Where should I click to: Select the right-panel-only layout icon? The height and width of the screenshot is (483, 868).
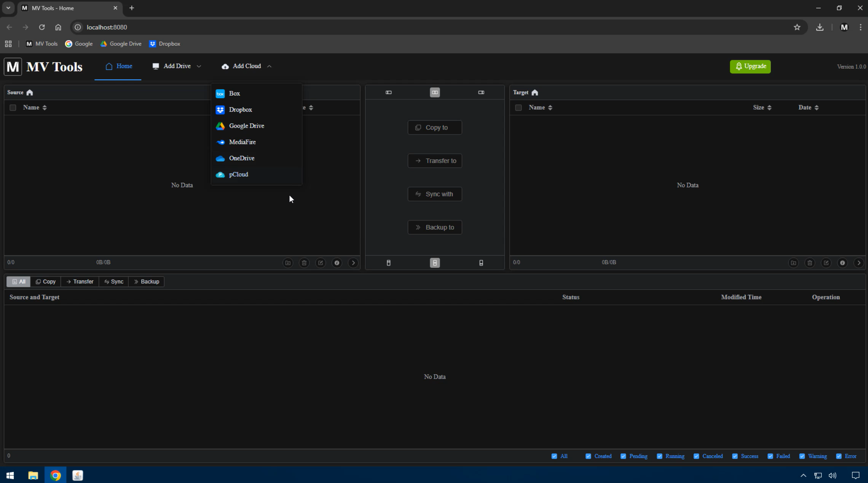[481, 92]
